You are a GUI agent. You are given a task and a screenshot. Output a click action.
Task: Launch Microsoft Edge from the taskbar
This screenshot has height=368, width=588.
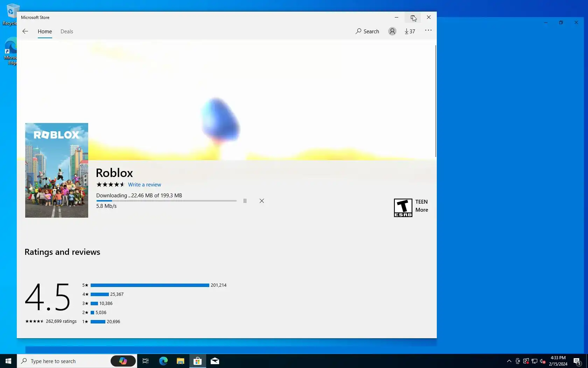[x=163, y=361]
